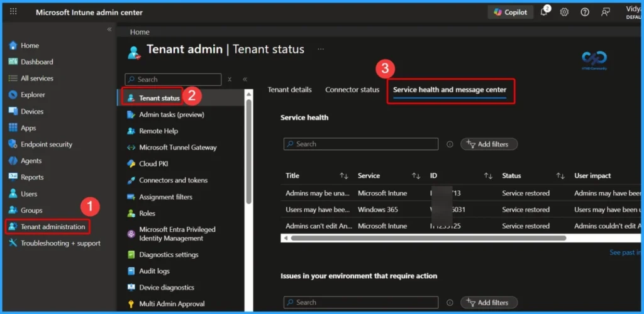644x314 pixels.
Task: Click search field under Issues requiring action
Action: tap(361, 303)
